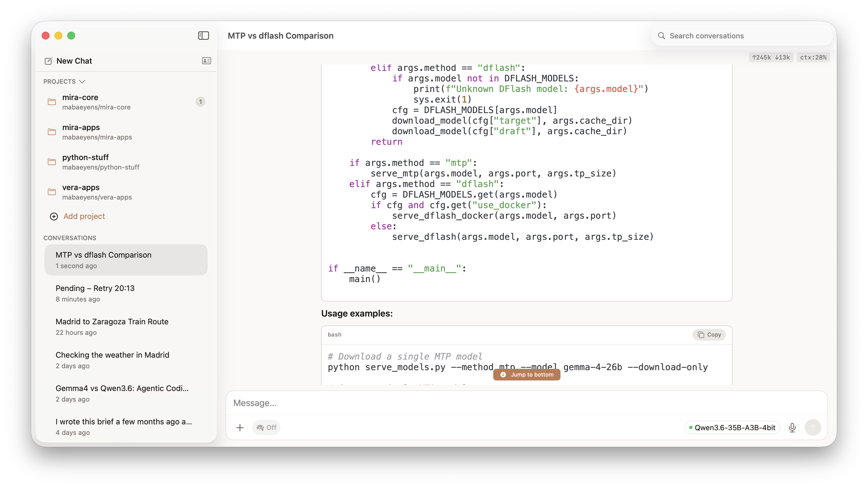Click the New Chat compose icon

pos(48,61)
